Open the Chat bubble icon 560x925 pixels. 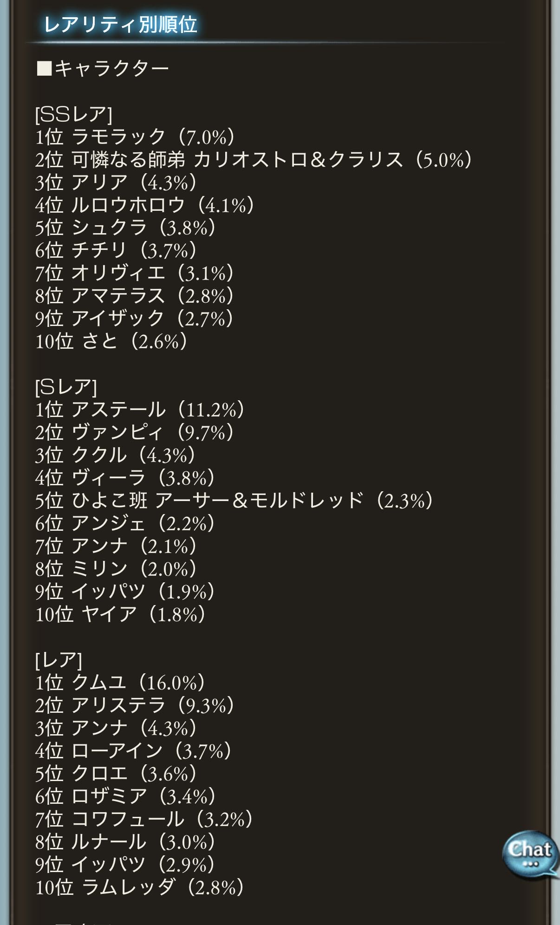[x=529, y=855]
